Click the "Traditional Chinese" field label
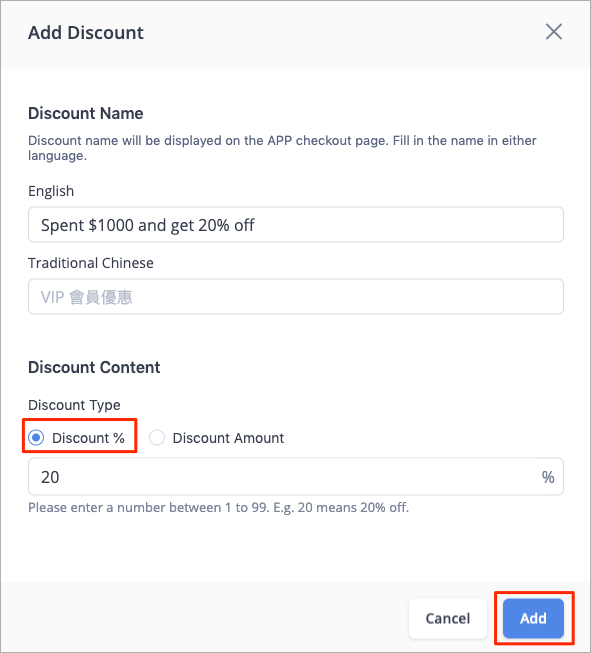Image resolution: width=591 pixels, height=653 pixels. (x=91, y=263)
